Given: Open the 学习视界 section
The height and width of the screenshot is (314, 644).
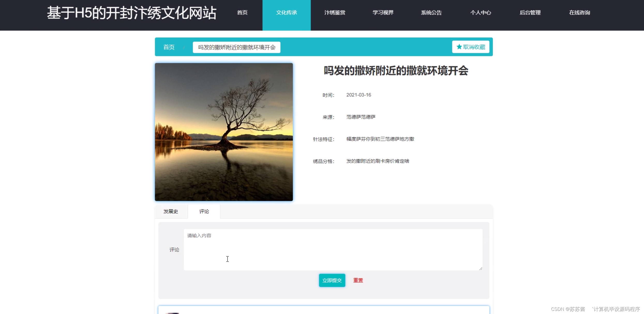Looking at the screenshot, I should 383,12.
